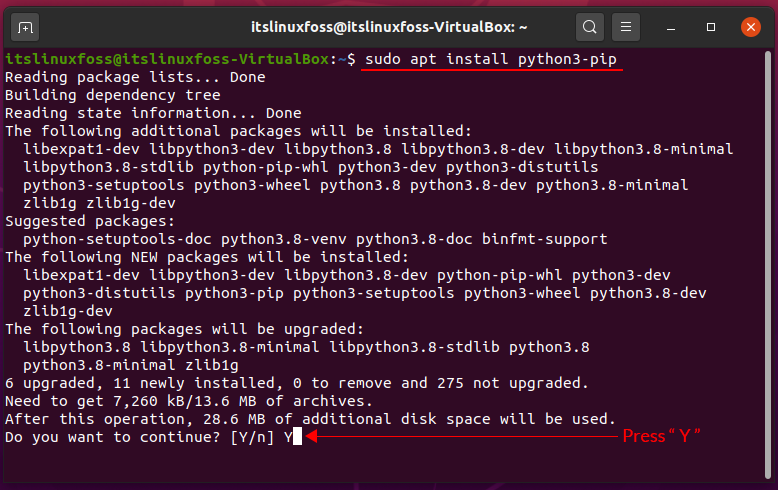Click the line following packages will be upgraded
The width and height of the screenshot is (778, 490).
185,329
